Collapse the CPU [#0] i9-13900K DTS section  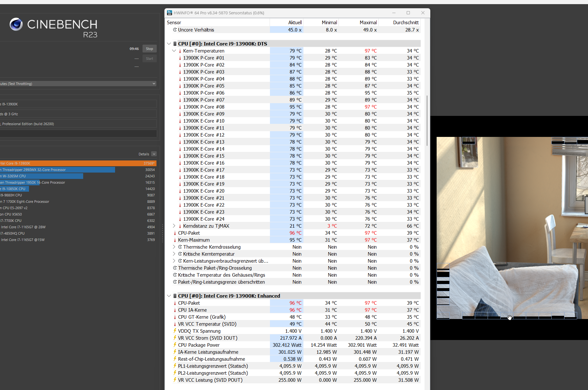point(169,44)
